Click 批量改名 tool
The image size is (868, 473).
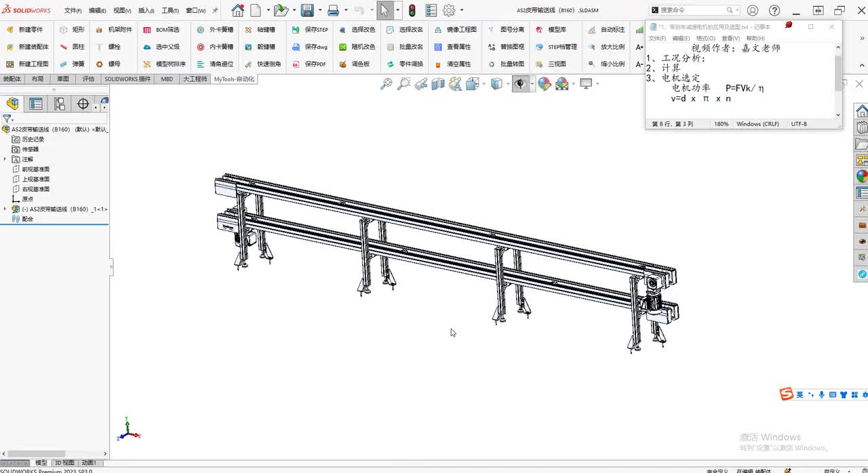coord(404,47)
